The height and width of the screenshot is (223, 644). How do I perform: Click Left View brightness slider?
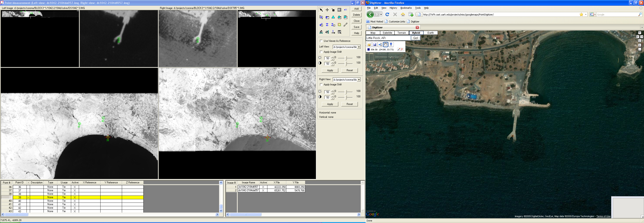pos(345,58)
